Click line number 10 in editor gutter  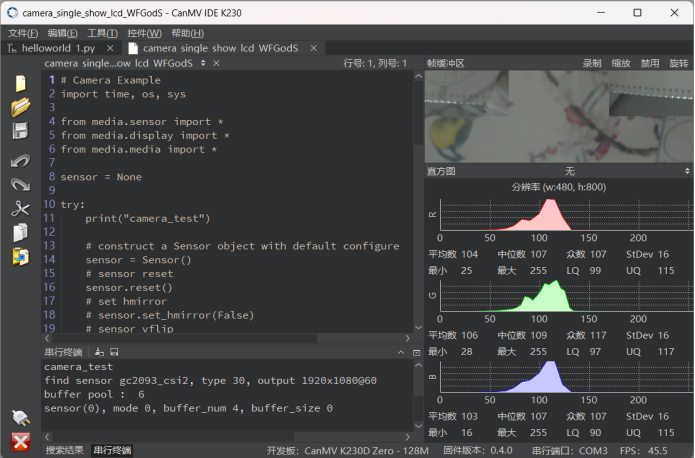coord(49,204)
